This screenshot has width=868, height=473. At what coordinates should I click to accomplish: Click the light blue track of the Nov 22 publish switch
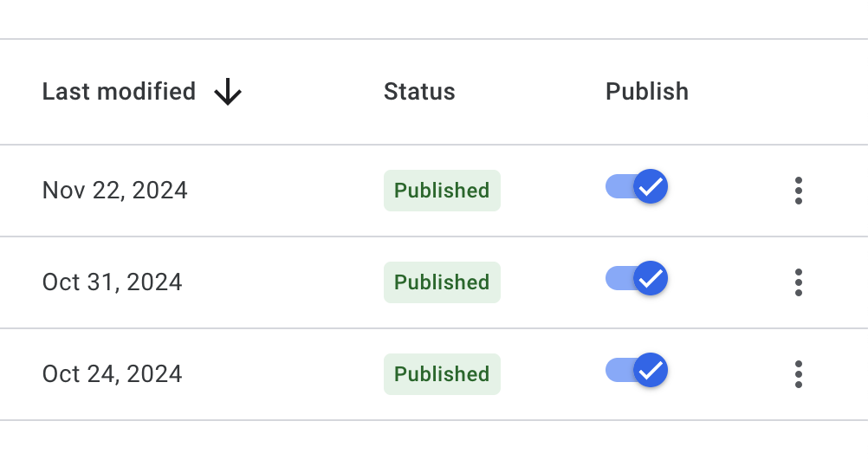(x=619, y=186)
